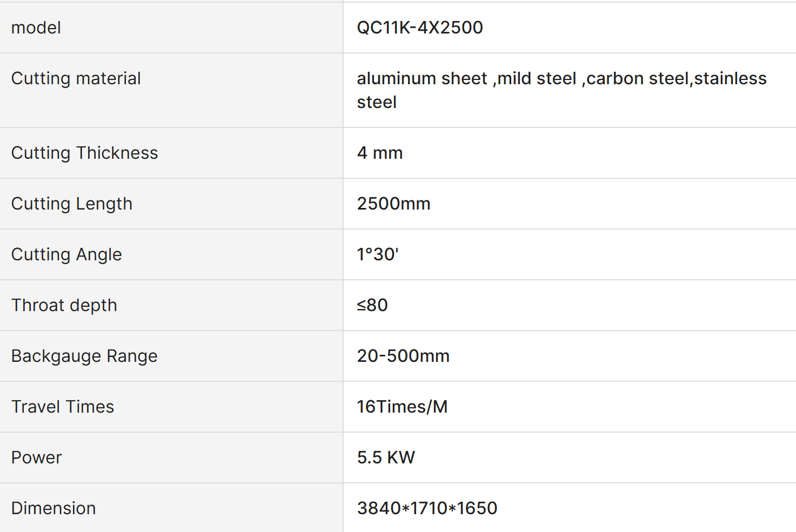The width and height of the screenshot is (796, 532).
Task: Click the 'Travel Times' label
Action: coord(63,407)
